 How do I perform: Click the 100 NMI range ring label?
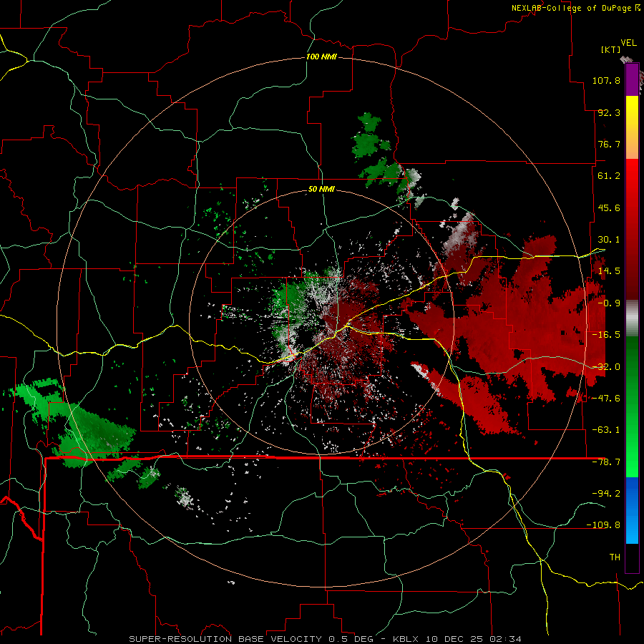click(x=321, y=57)
